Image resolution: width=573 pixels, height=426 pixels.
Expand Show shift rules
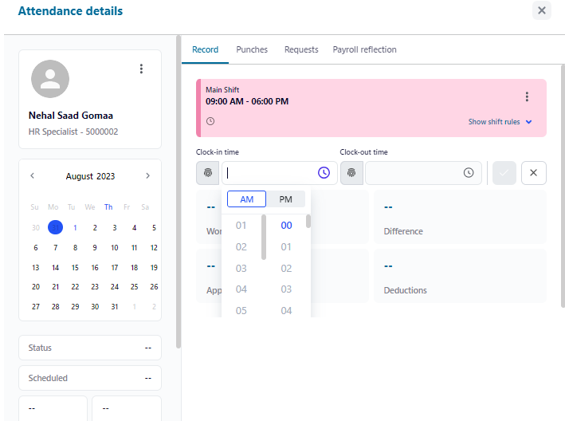[500, 122]
